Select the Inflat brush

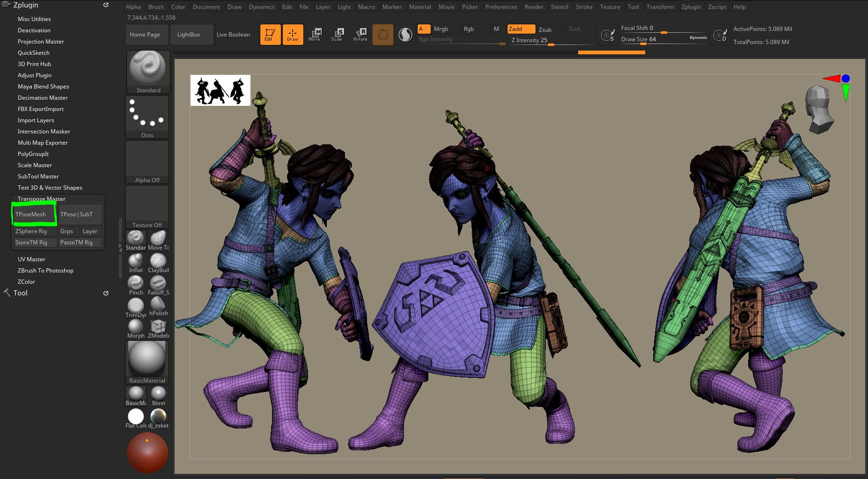(x=136, y=263)
